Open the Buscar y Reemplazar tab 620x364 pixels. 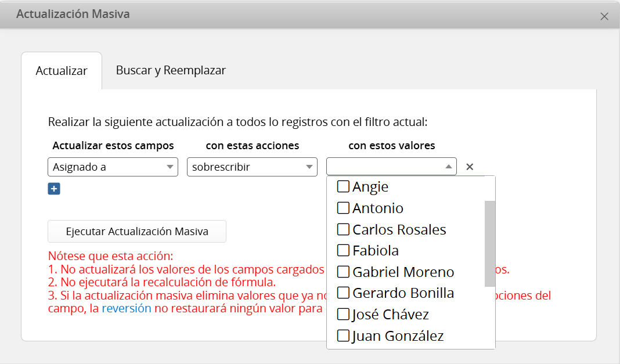[x=171, y=70]
